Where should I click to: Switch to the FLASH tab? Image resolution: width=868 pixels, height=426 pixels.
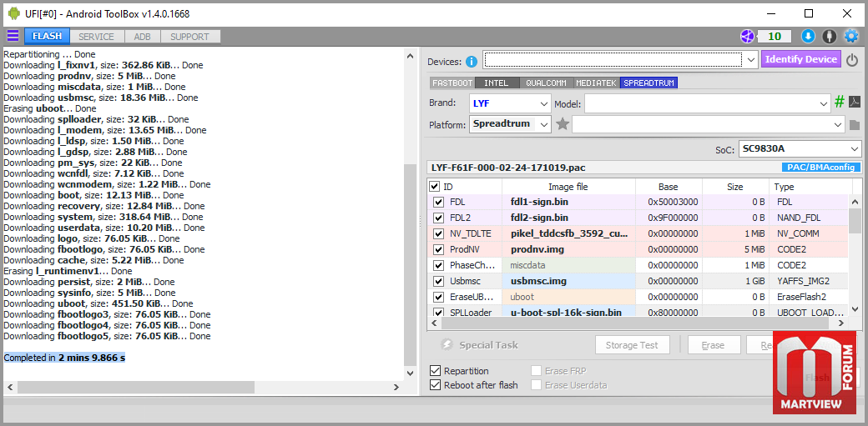pos(47,37)
